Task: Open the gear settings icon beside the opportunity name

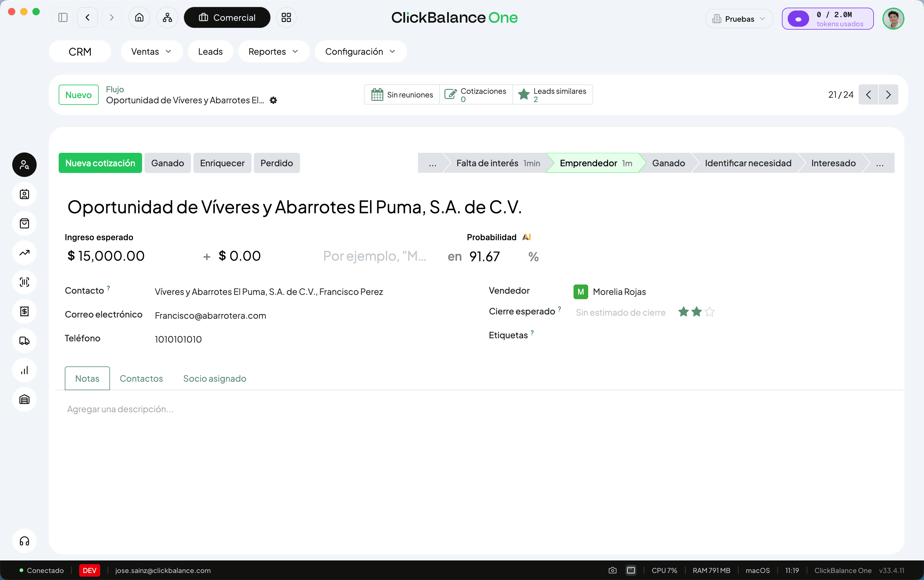Action: (x=273, y=100)
